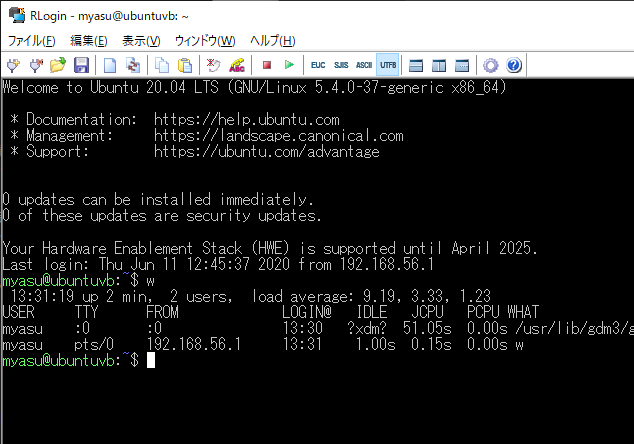The height and width of the screenshot is (444, 634).
Task: Click the new server connection plug icon
Action: click(13, 65)
